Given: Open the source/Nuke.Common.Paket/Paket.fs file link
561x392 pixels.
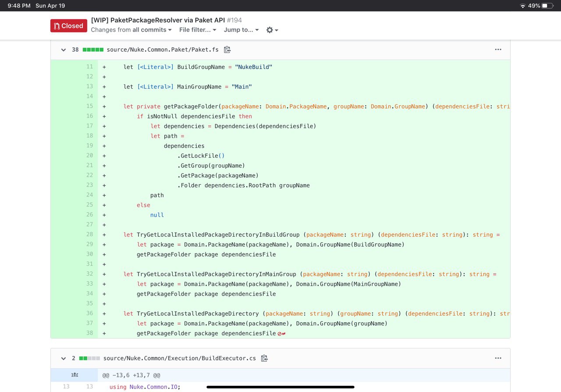Looking at the screenshot, I should pyautogui.click(x=163, y=50).
